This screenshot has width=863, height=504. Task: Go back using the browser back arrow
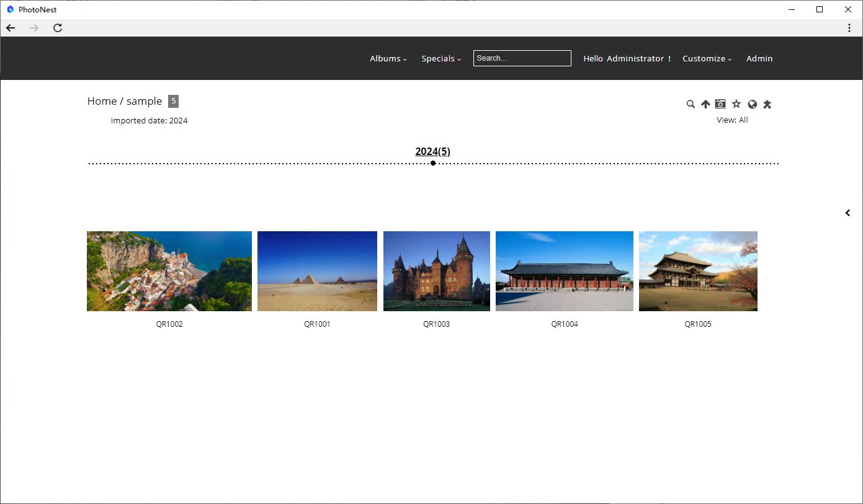tap(11, 28)
